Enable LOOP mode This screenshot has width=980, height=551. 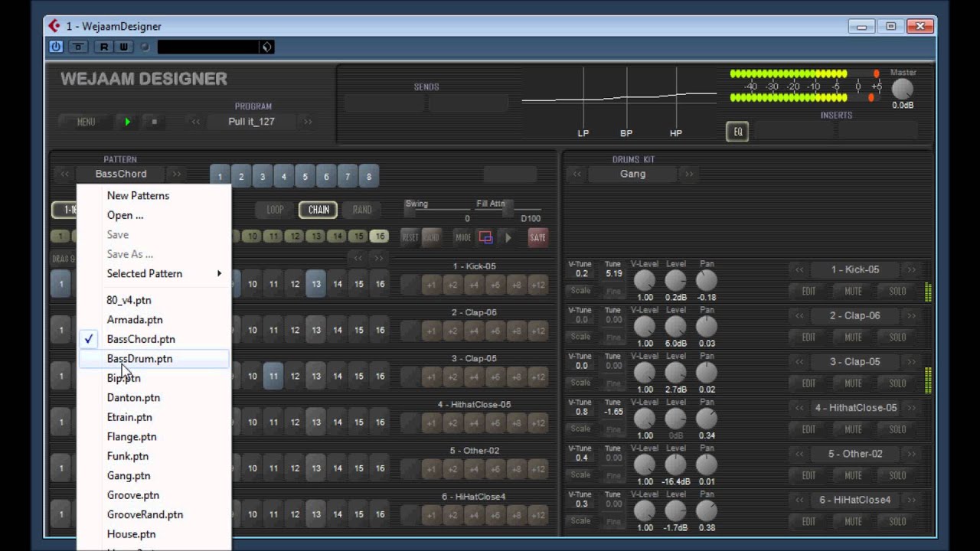275,210
